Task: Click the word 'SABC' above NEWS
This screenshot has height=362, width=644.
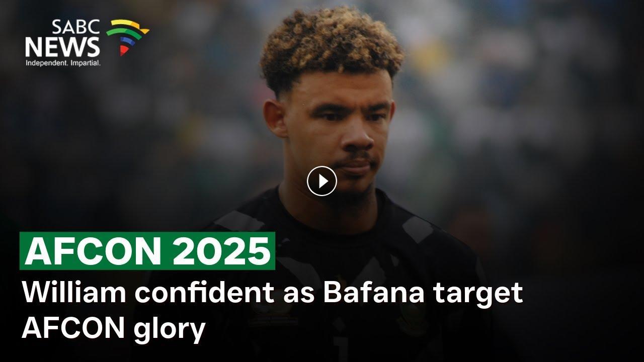Action: click(76, 27)
